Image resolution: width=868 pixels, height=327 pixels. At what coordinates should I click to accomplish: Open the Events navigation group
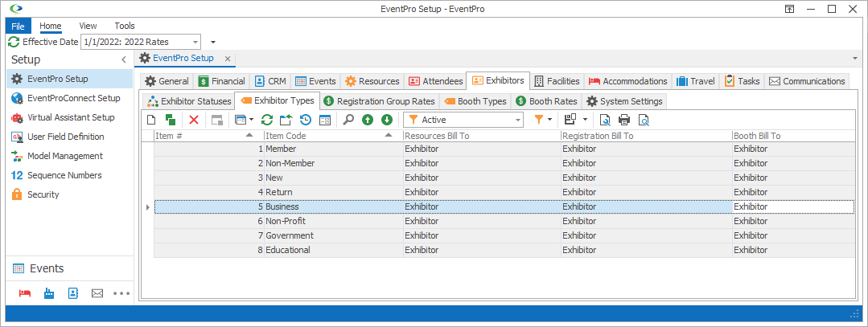tap(70, 268)
